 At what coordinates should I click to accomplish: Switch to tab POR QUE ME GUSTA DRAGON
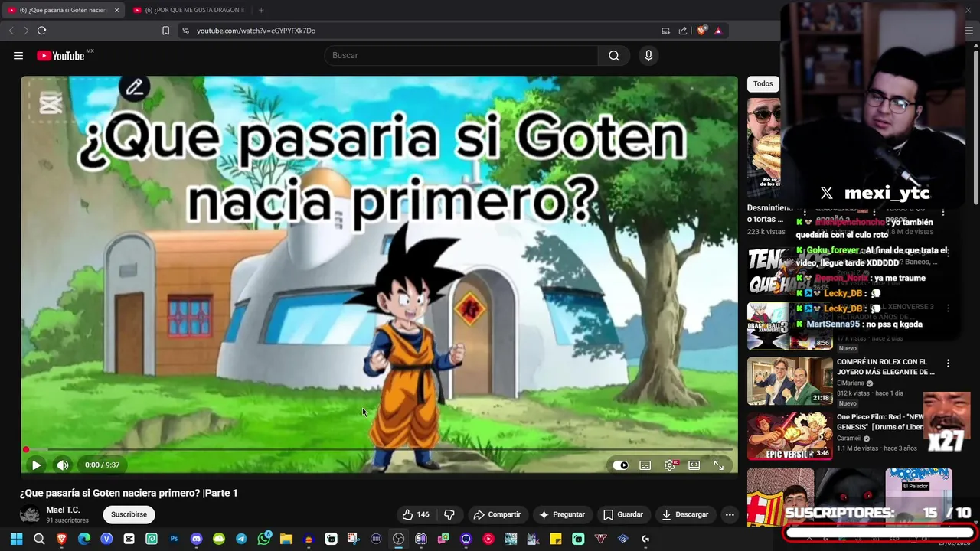pos(189,10)
